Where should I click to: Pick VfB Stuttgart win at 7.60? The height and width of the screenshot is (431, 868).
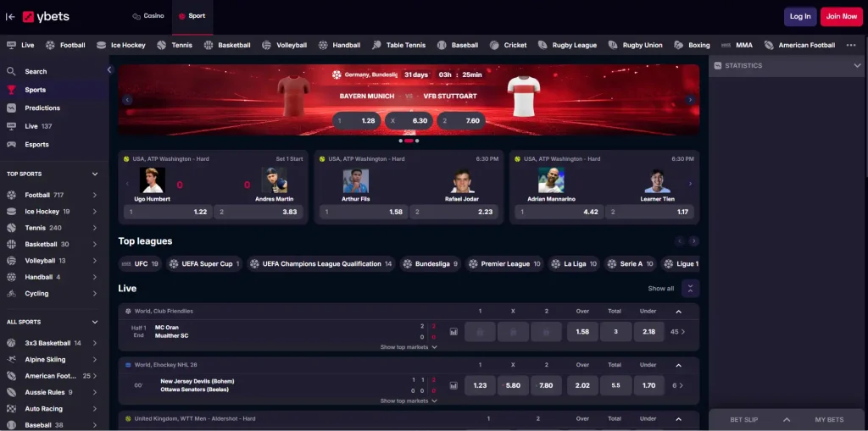click(x=461, y=120)
